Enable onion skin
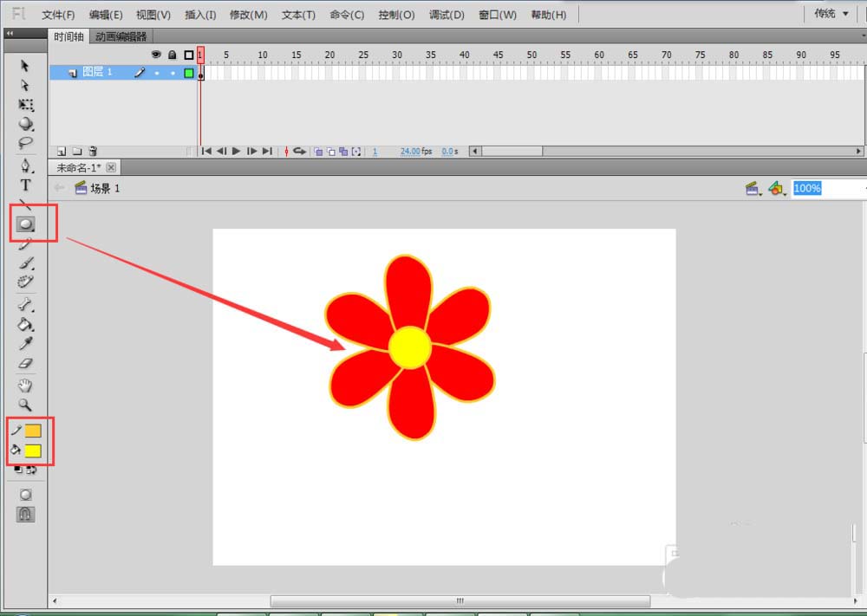This screenshot has width=867, height=616. pos(318,152)
